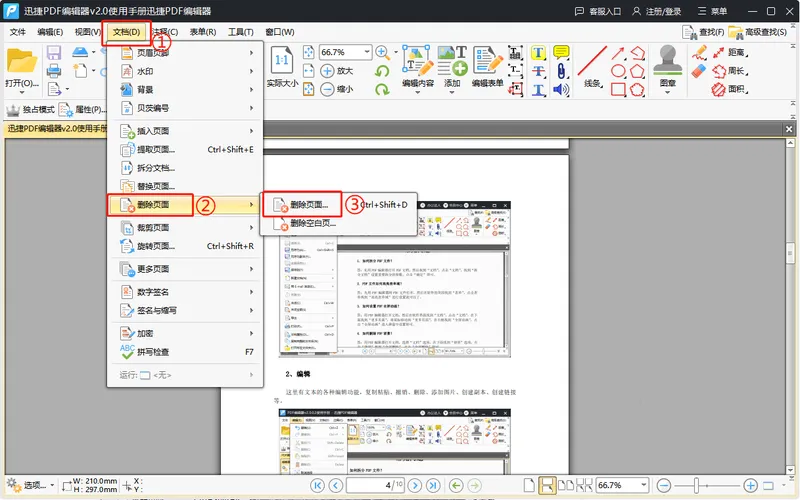Select the Rectangle shape tool
The width and height of the screenshot is (800, 500).
618,90
